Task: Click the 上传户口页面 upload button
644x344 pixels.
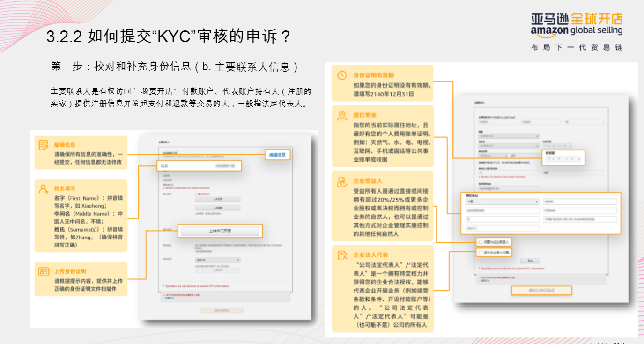Action: click(x=221, y=230)
